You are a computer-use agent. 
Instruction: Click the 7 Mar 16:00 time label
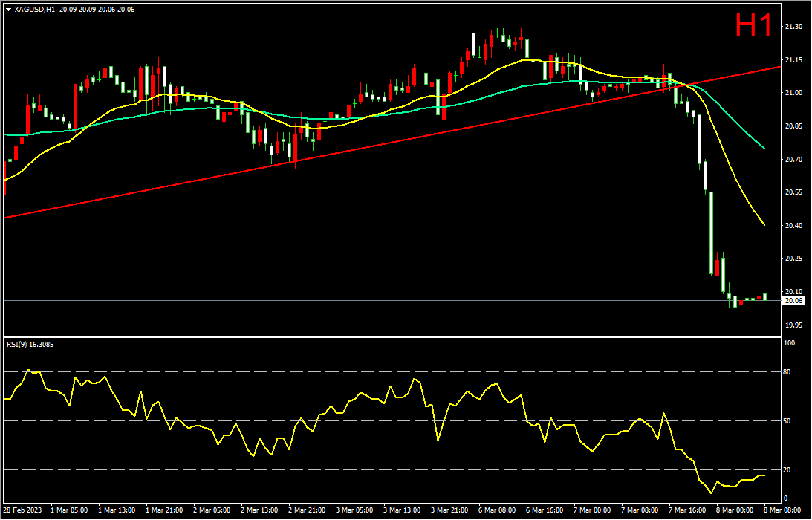pos(688,510)
